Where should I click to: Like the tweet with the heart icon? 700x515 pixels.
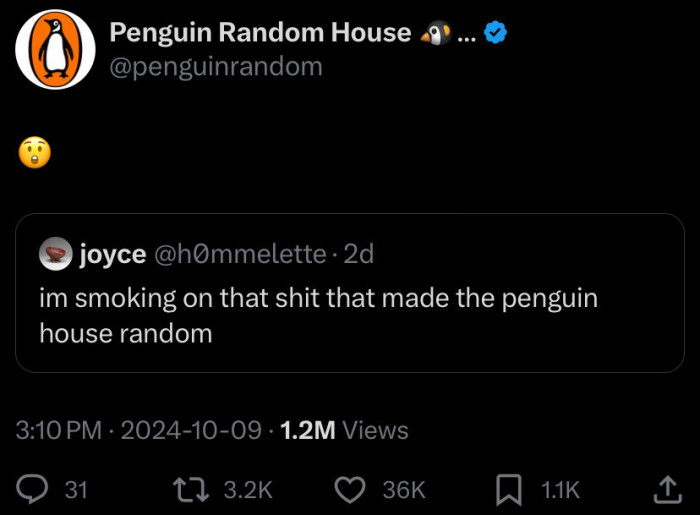click(349, 489)
